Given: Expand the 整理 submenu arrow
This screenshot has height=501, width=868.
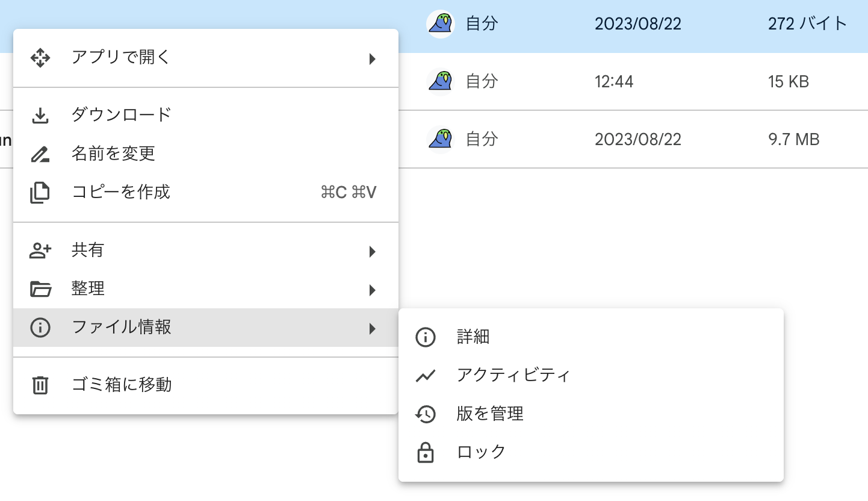Looking at the screenshot, I should 372,290.
